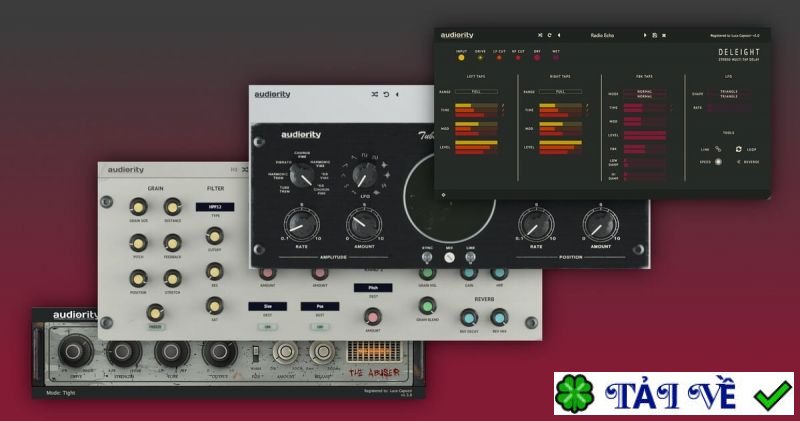Toggle the Sync switch on tube modulator

coord(427,257)
